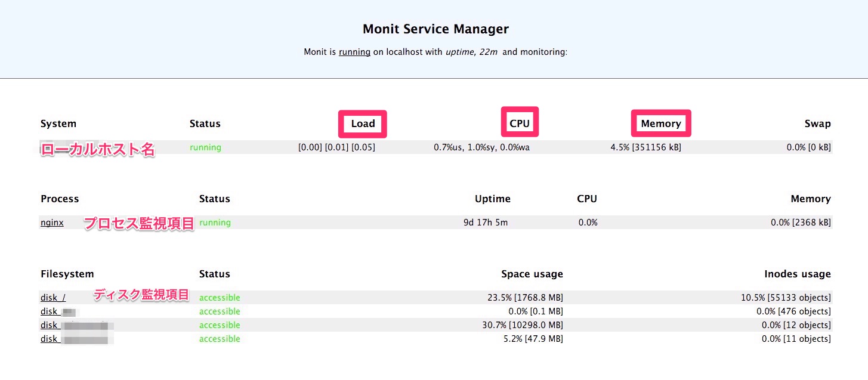Click the Inodes usage column header
Viewport: 868px width, 380px height.
click(797, 274)
